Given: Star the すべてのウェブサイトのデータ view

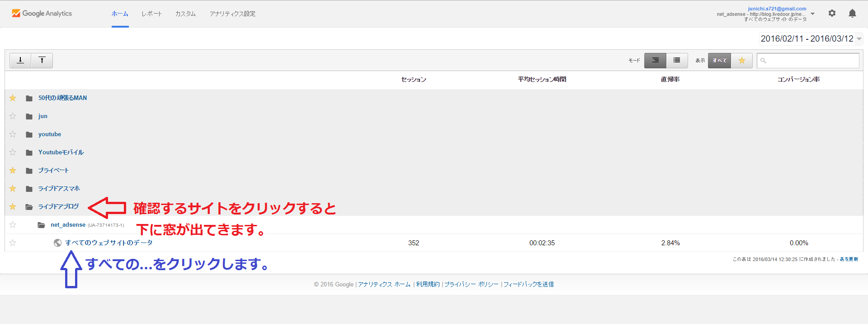Looking at the screenshot, I should tap(13, 243).
